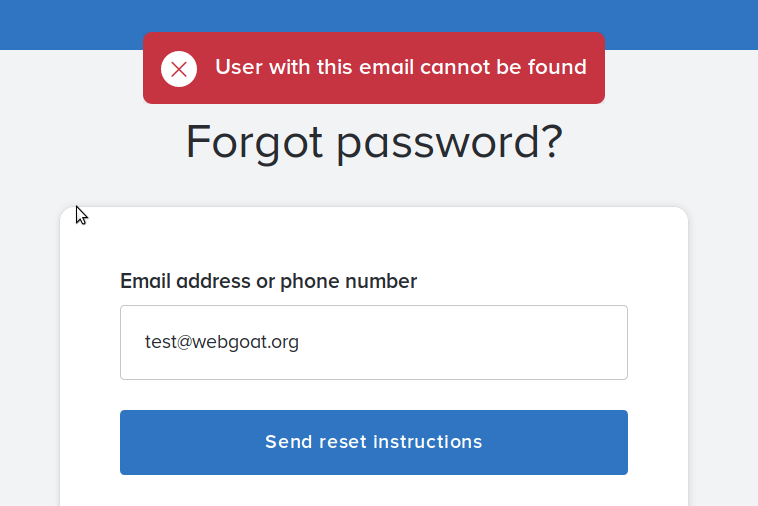The height and width of the screenshot is (506, 758).
Task: Focus the email address or phone number field
Action: click(x=374, y=342)
